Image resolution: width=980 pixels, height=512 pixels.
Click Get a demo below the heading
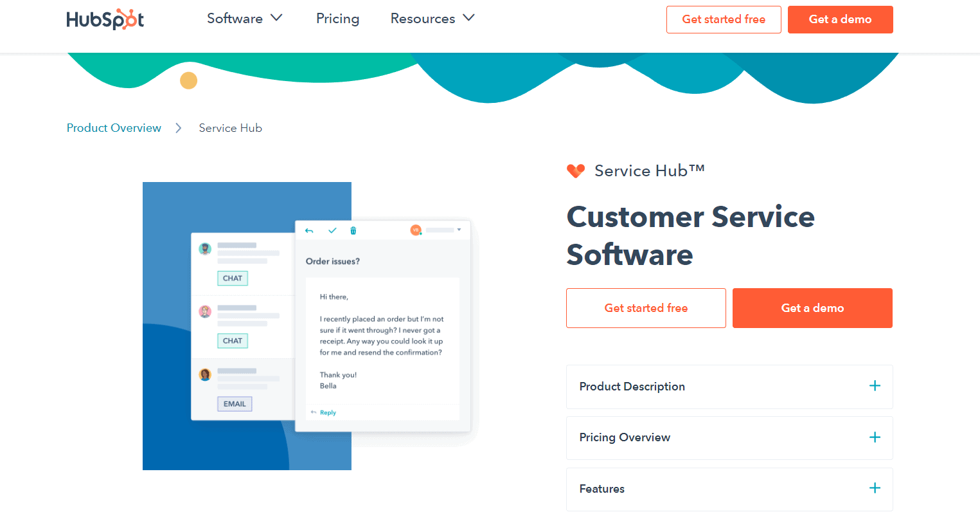[x=812, y=308]
